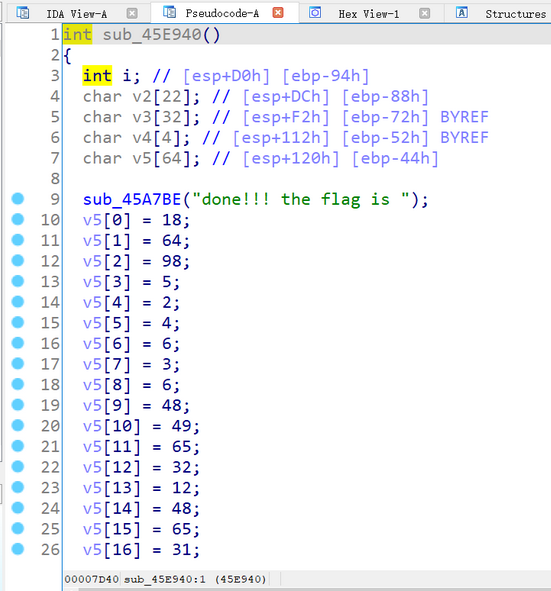Toggle breakpoint dot on line 9

click(x=18, y=199)
